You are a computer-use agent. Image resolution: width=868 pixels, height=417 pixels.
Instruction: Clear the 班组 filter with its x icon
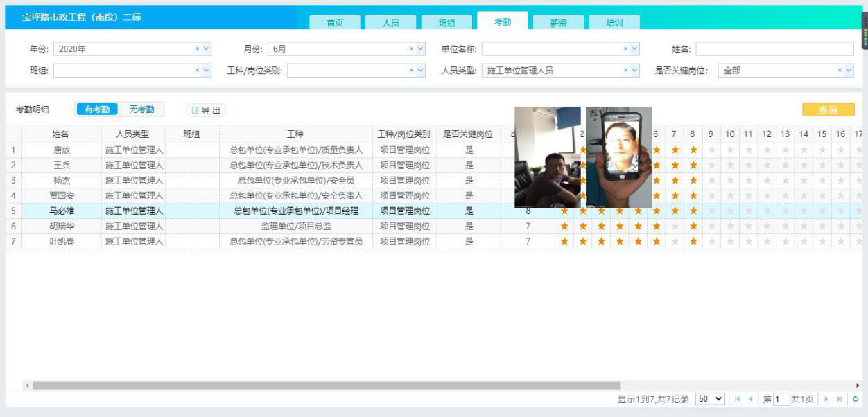tap(197, 71)
